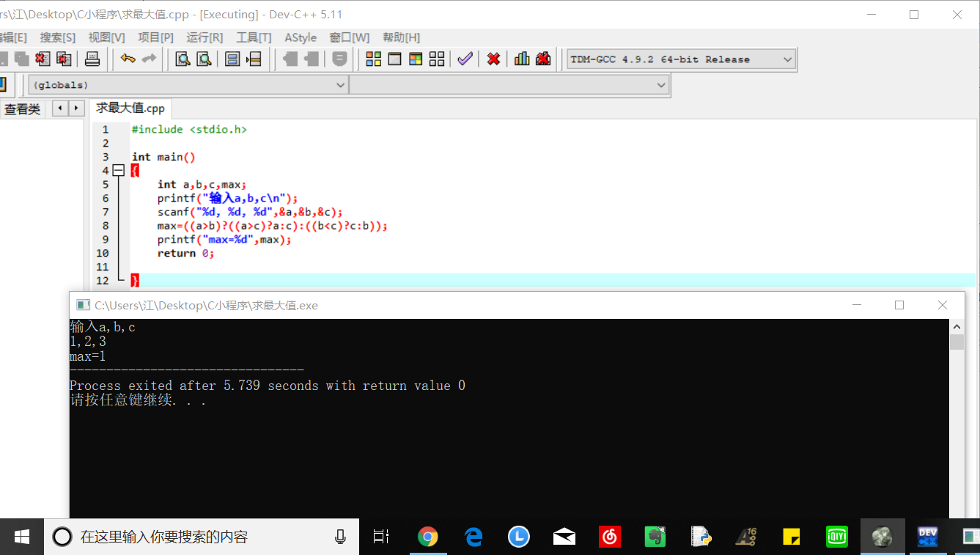The width and height of the screenshot is (980, 555).
Task: Click the int main() code line
Action: point(163,157)
